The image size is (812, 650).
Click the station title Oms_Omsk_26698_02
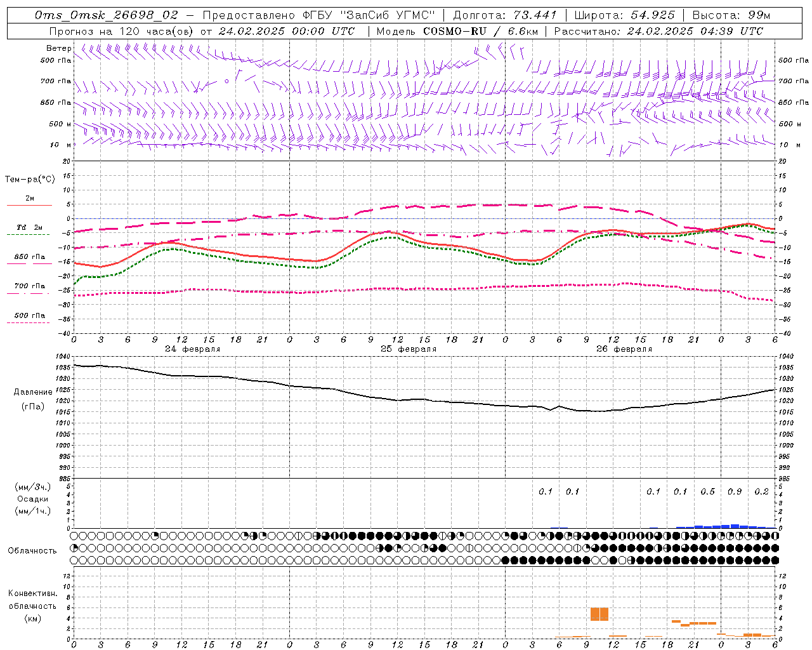(x=107, y=15)
